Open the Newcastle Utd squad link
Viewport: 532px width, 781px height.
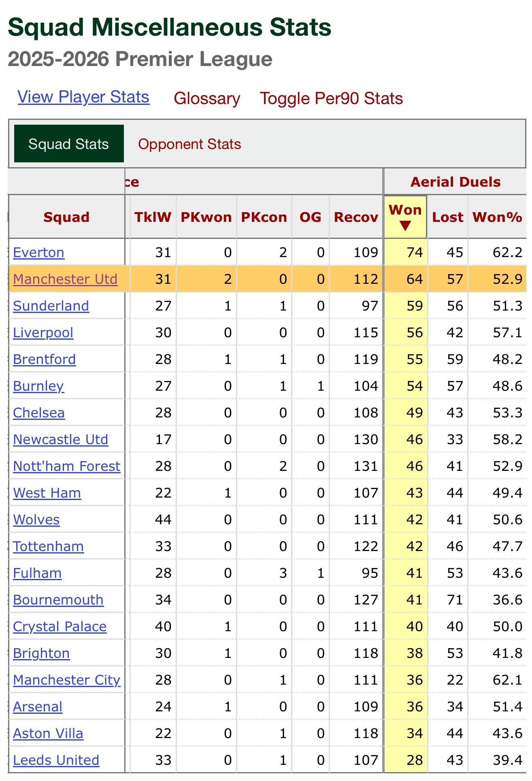[x=61, y=439]
